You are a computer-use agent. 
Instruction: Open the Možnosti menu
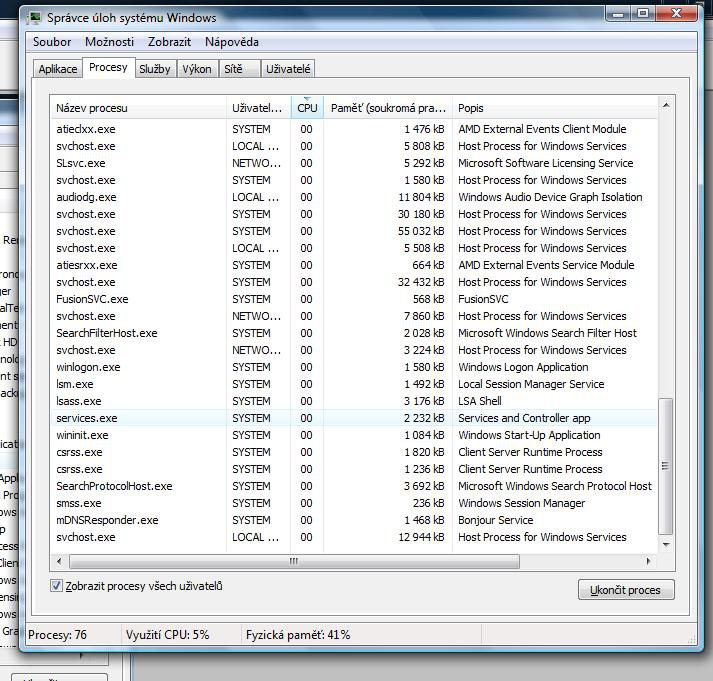click(x=109, y=42)
